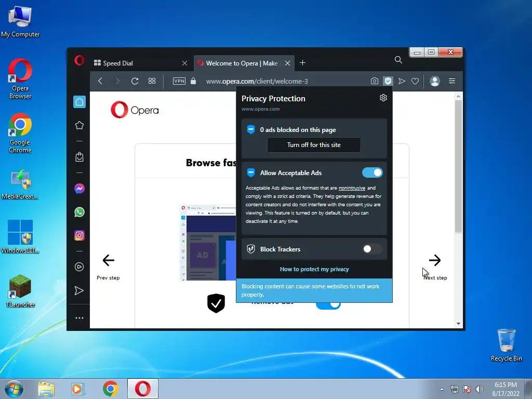Open the Opera main menu logo

tap(79, 60)
